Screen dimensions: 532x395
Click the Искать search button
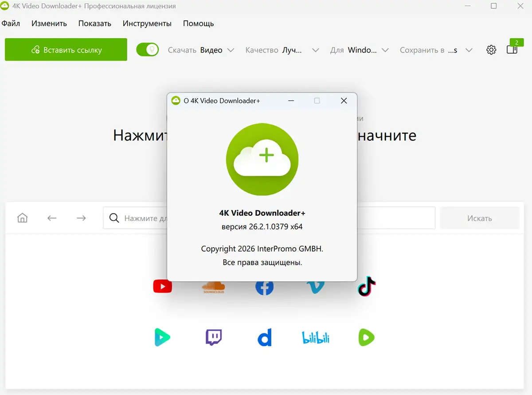point(479,218)
